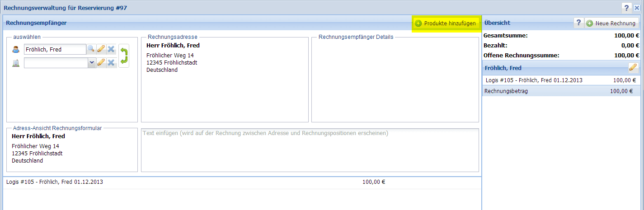Image resolution: width=644 pixels, height=210 pixels.
Task: Open help in the Übersicht panel header
Action: click(x=578, y=23)
